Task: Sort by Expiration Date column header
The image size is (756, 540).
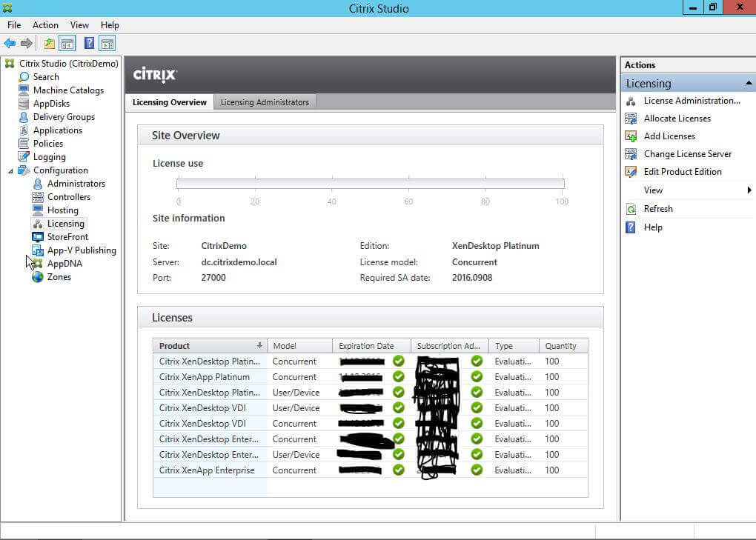Action: click(371, 346)
